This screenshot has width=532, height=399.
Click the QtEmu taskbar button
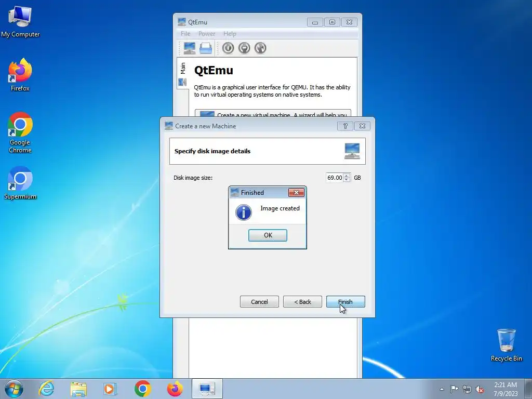point(207,389)
